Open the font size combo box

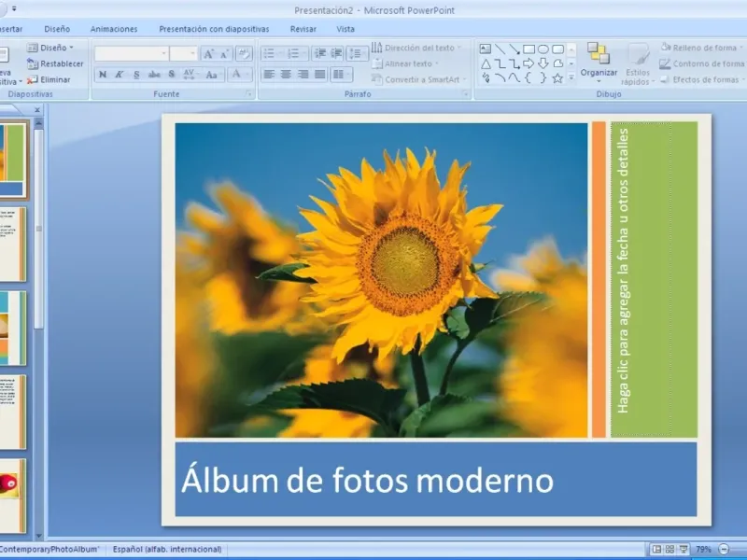(183, 53)
